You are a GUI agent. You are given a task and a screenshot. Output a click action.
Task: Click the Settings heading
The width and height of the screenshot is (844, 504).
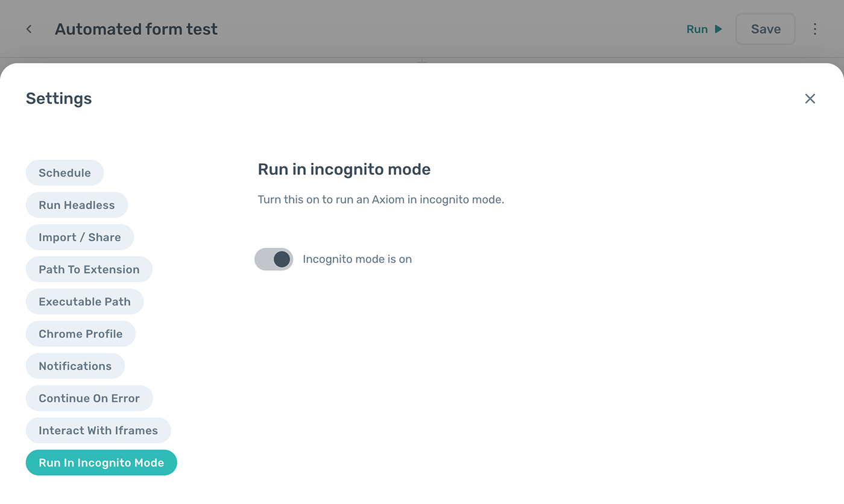(59, 99)
